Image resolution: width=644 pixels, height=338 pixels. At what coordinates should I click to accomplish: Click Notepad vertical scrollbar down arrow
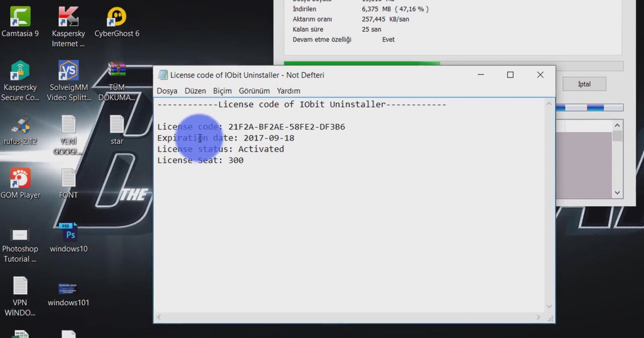click(x=549, y=307)
